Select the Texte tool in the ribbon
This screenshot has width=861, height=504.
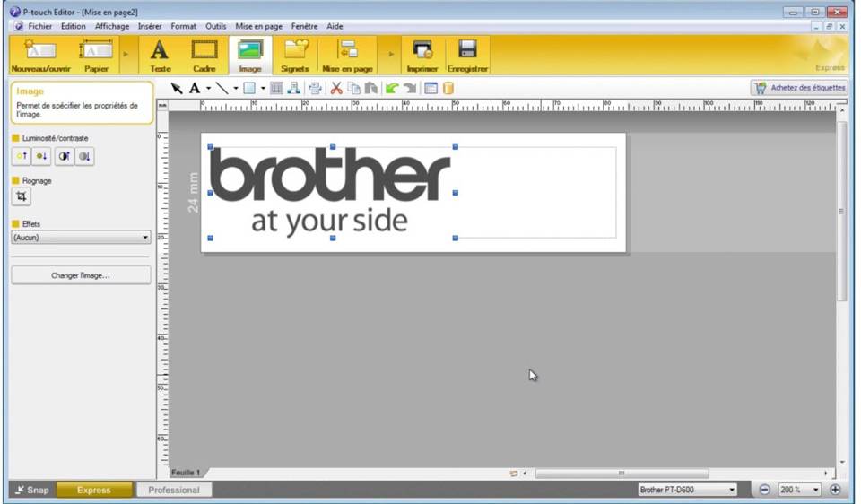point(160,56)
